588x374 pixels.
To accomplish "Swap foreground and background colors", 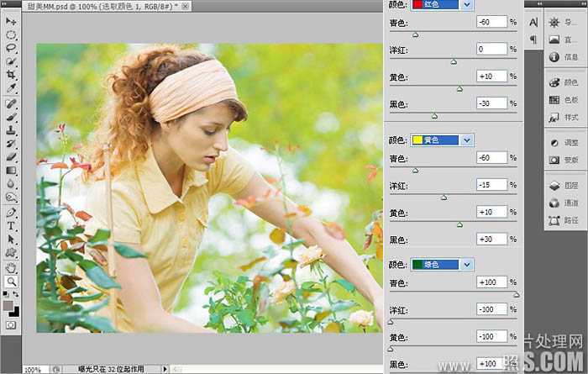I will tap(15, 293).
